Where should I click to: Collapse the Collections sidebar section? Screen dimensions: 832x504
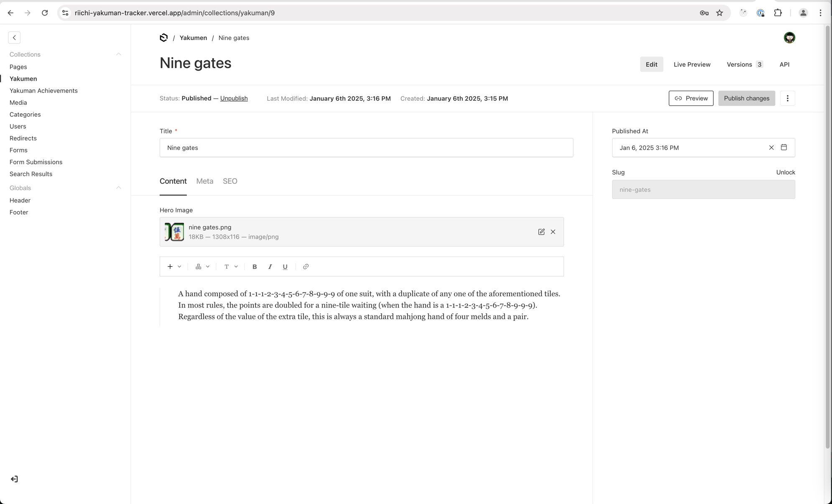click(119, 54)
